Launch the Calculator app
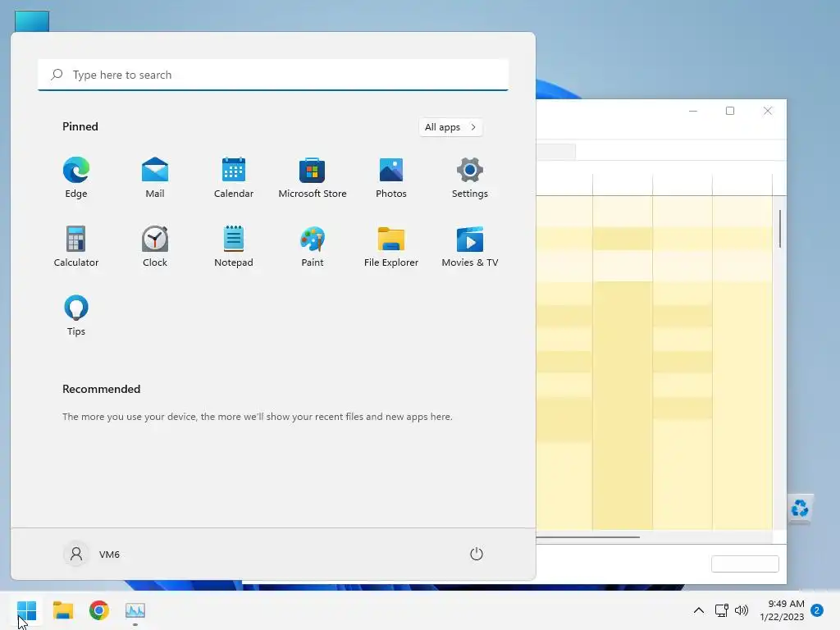 click(x=76, y=246)
